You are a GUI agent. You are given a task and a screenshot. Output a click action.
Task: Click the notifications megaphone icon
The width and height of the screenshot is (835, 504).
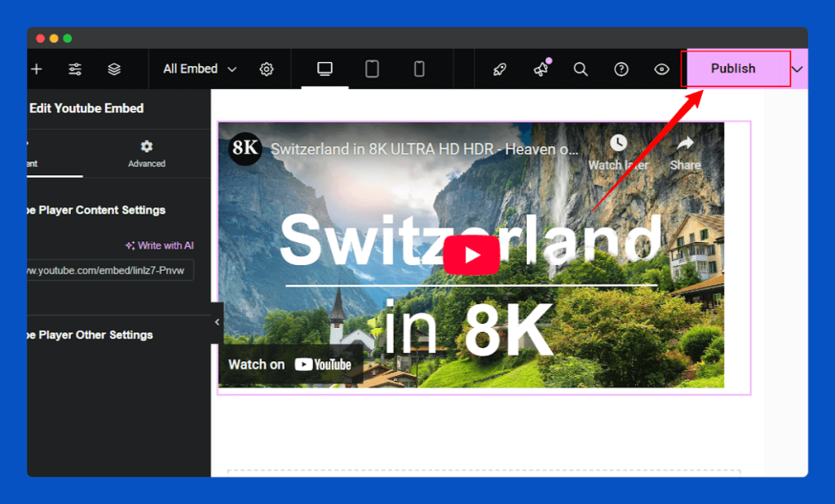point(541,69)
